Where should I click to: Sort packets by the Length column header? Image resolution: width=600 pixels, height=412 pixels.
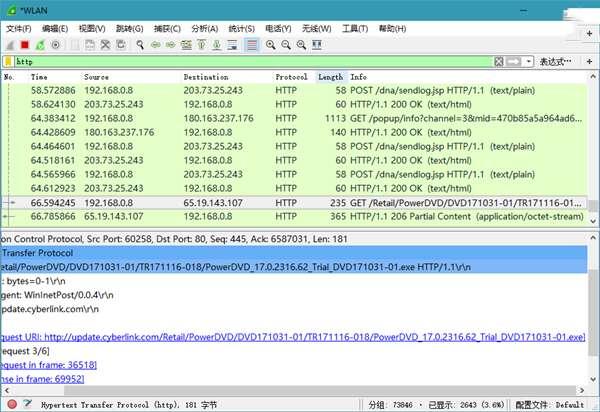tap(330, 77)
